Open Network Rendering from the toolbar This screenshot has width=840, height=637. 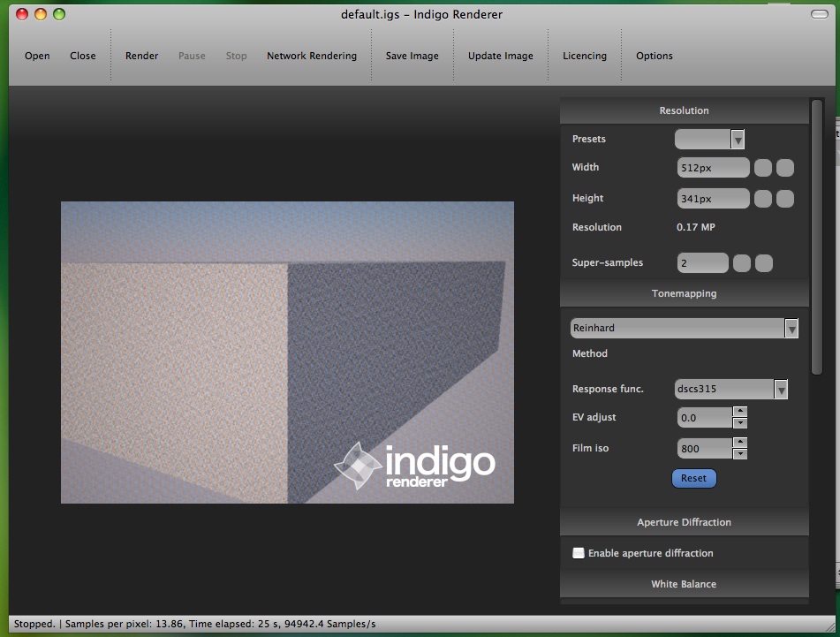point(312,56)
